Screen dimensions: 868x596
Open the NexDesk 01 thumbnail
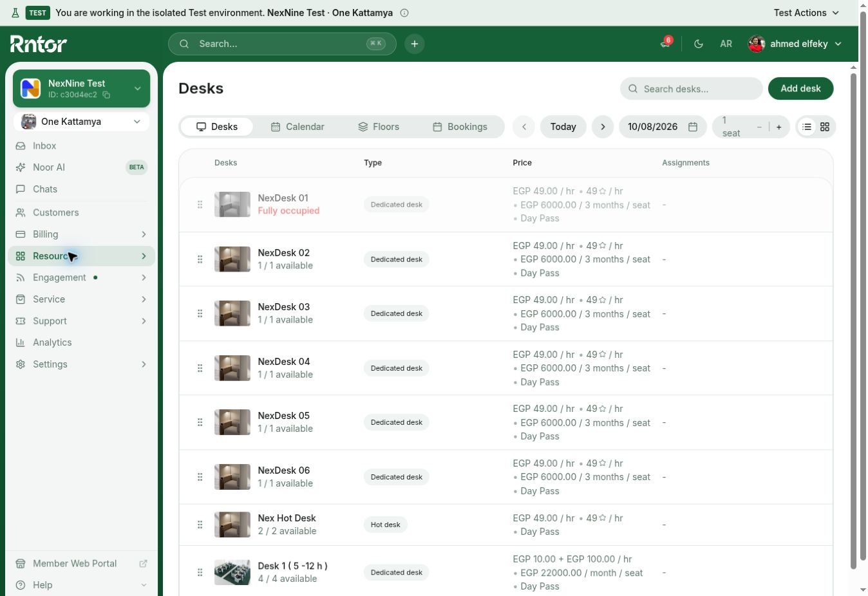232,205
